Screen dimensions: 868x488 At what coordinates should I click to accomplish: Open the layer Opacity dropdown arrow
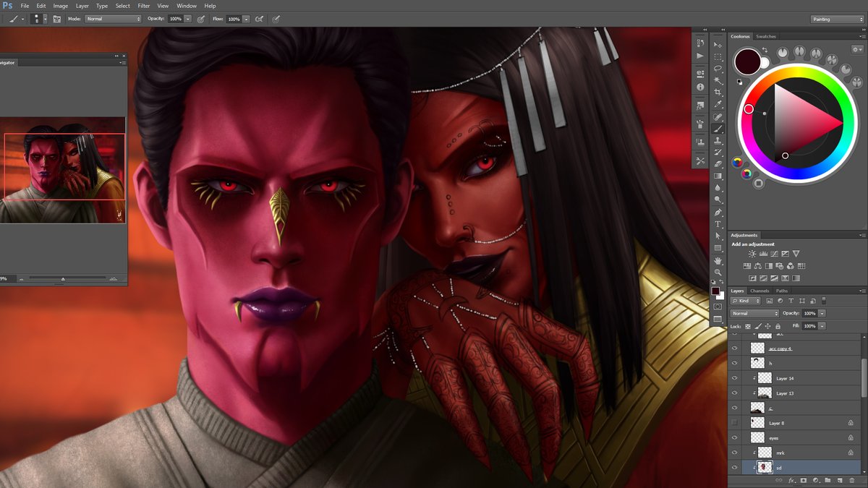click(822, 313)
